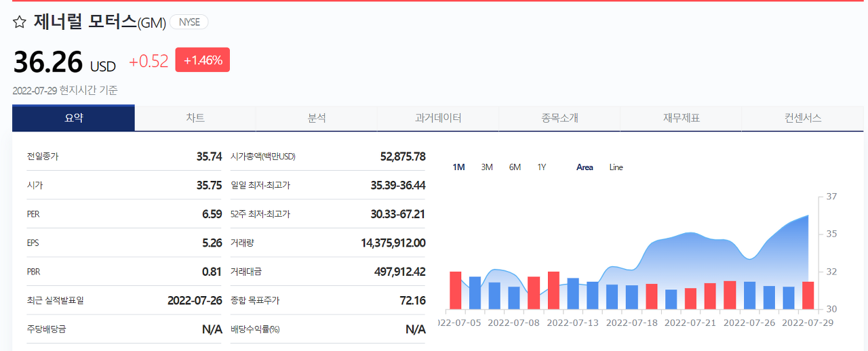
Task: Click the +1.46% change badge
Action: pos(203,60)
